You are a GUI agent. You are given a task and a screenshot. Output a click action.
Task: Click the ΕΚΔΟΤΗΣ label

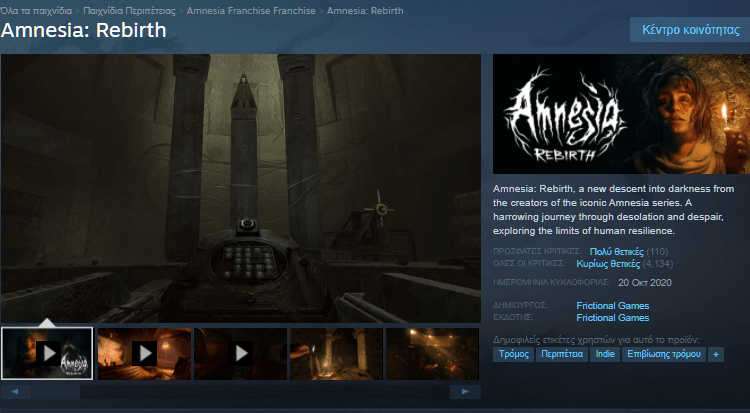tap(513, 317)
